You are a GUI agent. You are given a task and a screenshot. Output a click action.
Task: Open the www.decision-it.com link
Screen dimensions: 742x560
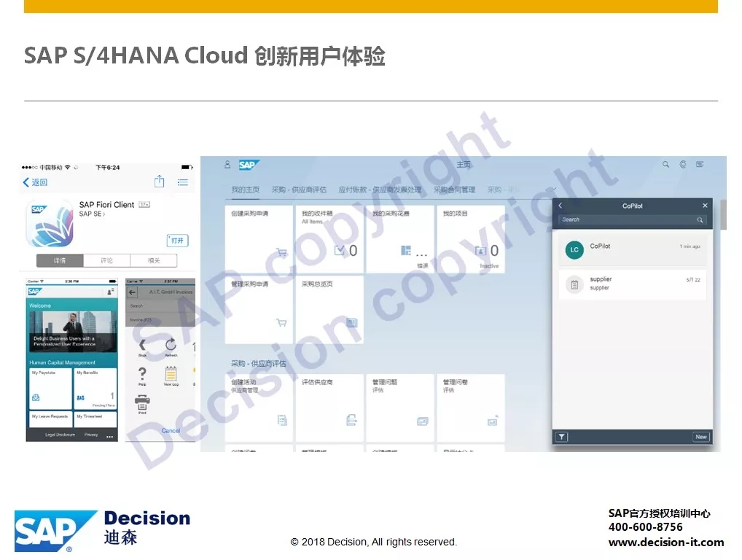[666, 542]
